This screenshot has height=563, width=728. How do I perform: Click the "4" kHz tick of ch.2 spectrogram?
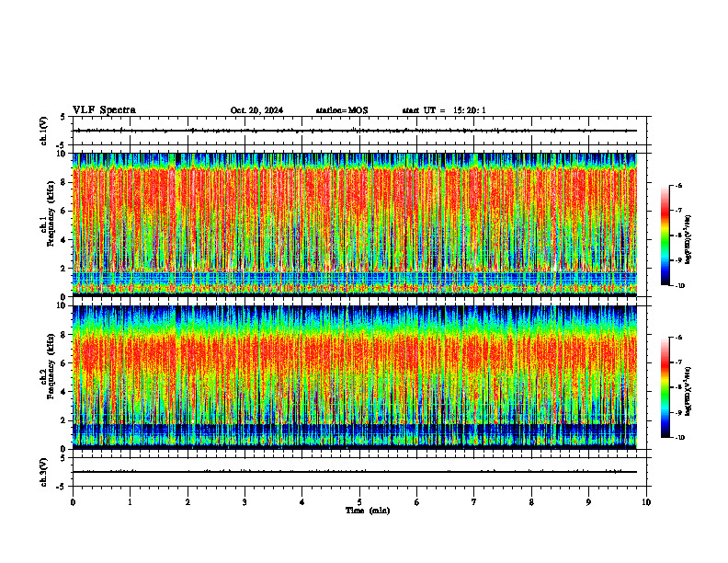click(x=64, y=392)
